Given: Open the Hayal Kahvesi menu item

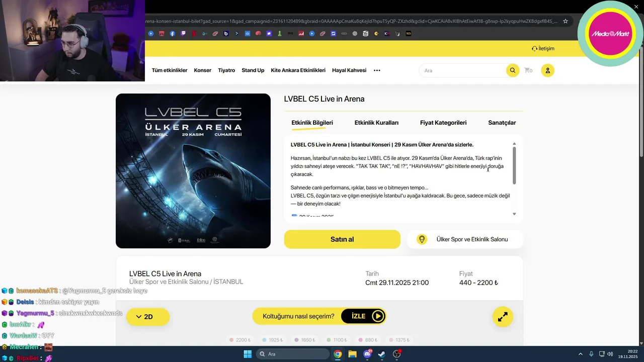Looking at the screenshot, I should 349,70.
